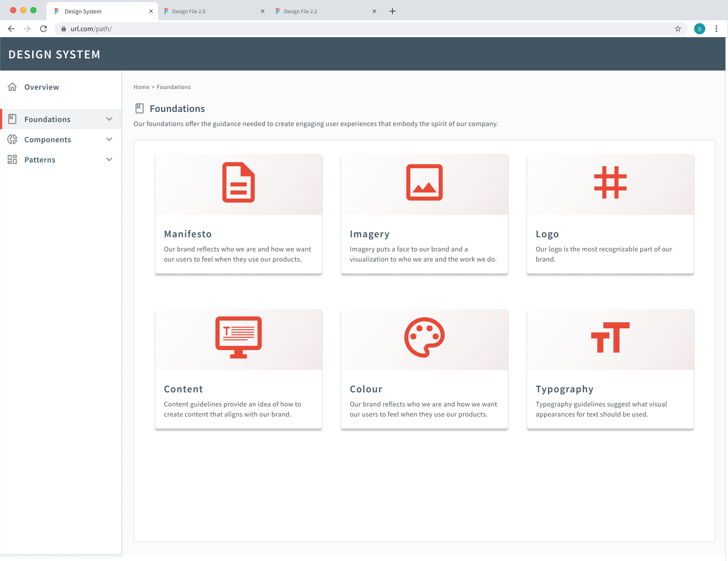
Task: Click the profile avatar circle in the browser toolbar
Action: 700,29
